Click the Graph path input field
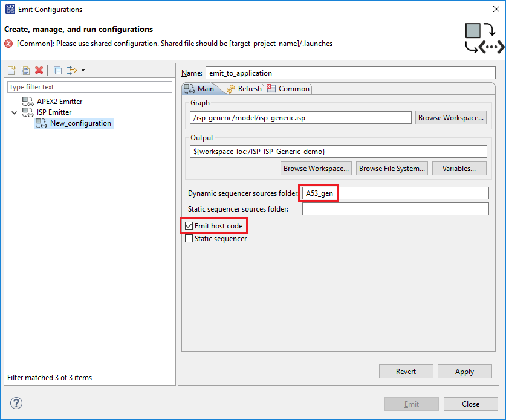506x420 pixels. point(300,118)
